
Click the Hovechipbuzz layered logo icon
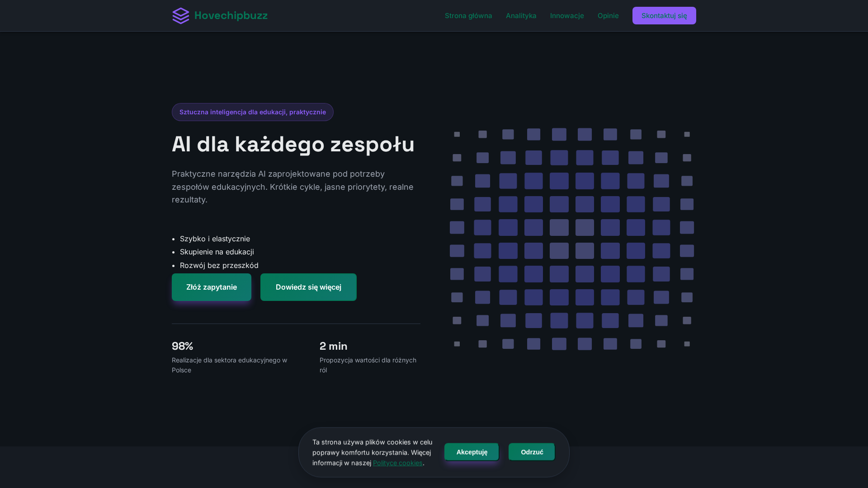(x=181, y=16)
